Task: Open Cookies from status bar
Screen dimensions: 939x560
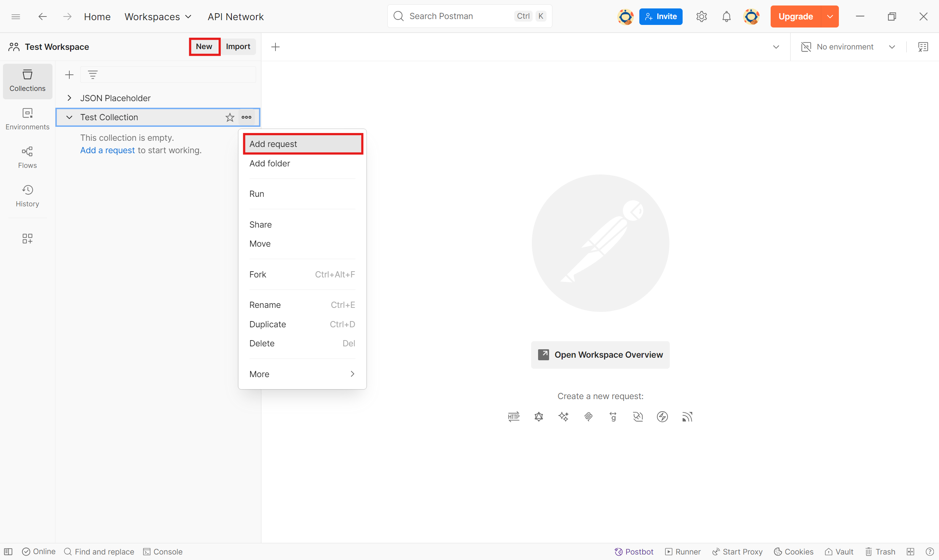Action: pos(794,552)
